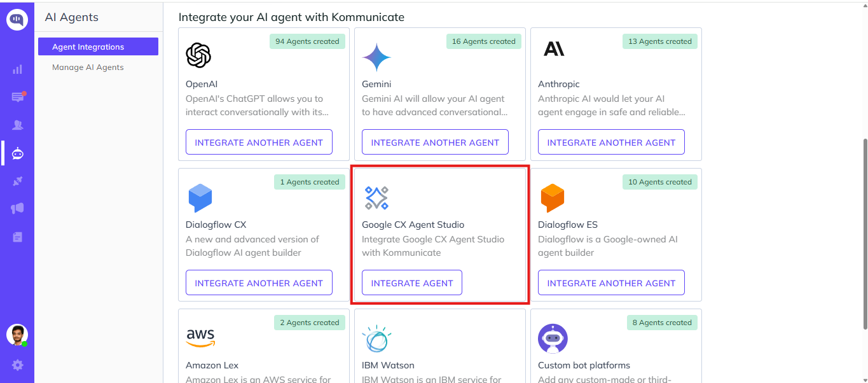Click the 'Integrate your AI agent with Kommunicate' heading
The width and height of the screenshot is (868, 383).
[x=291, y=17]
